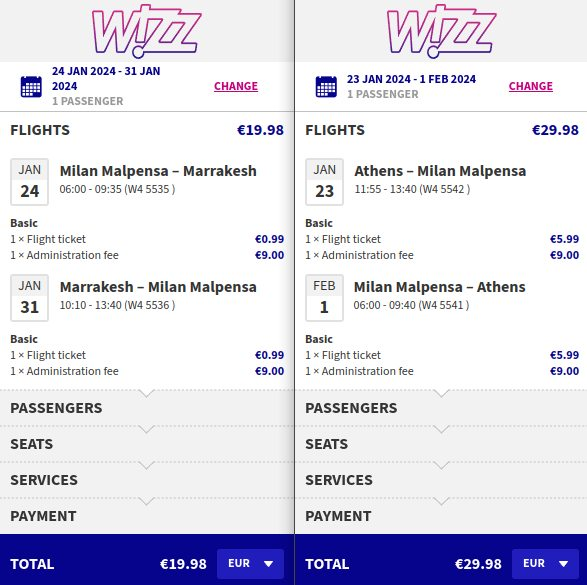This screenshot has height=585, width=587.
Task: Expand the Passengers section in left panel
Action: coord(147,408)
